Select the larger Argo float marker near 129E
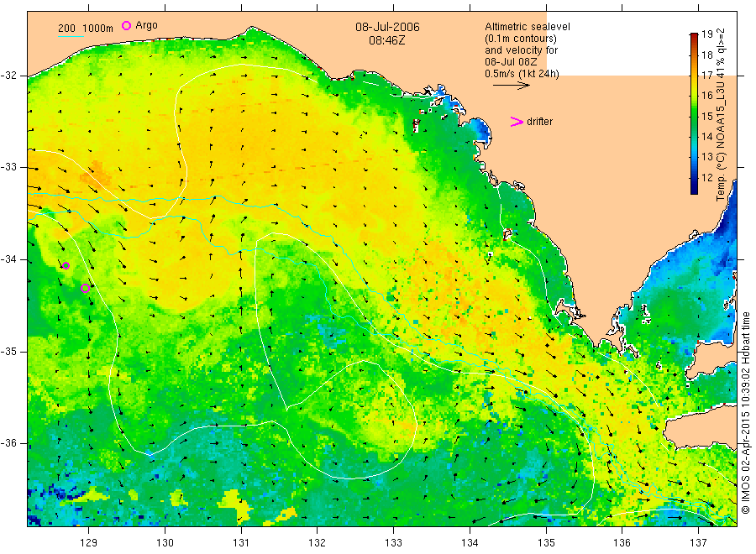This screenshot has height=554, width=756. pyautogui.click(x=86, y=289)
